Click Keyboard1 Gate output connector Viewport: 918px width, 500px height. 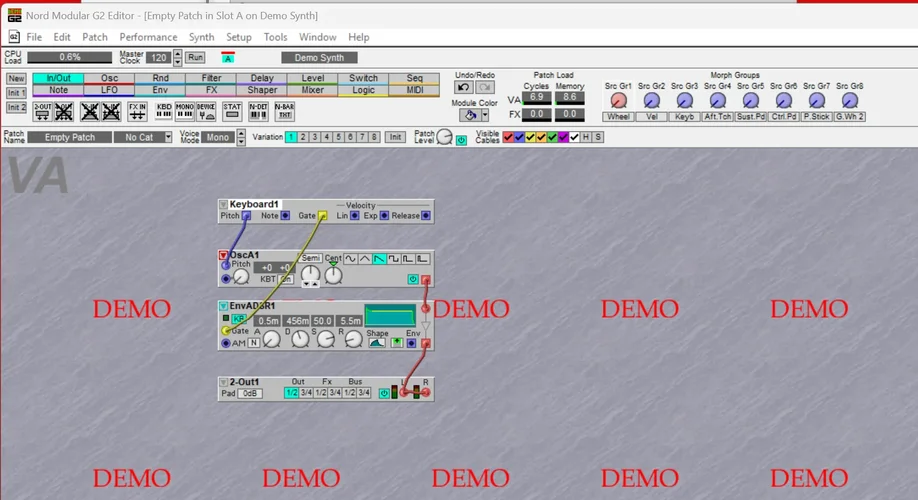coord(322,215)
